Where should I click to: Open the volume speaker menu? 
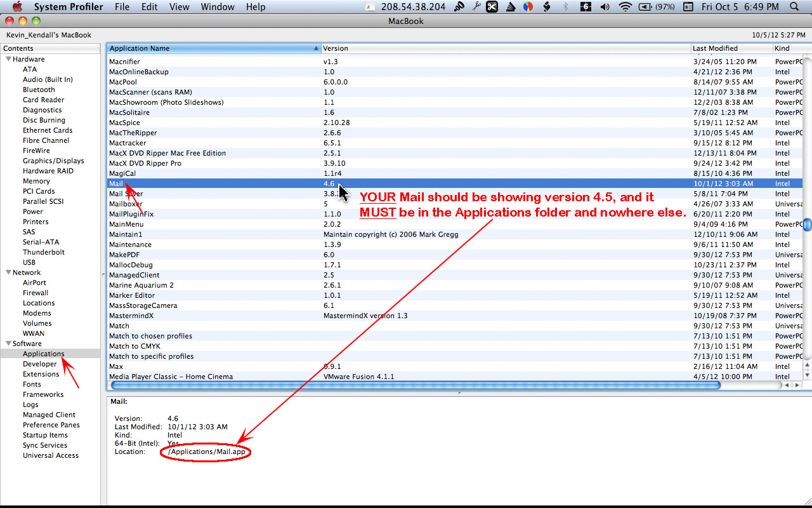[605, 7]
